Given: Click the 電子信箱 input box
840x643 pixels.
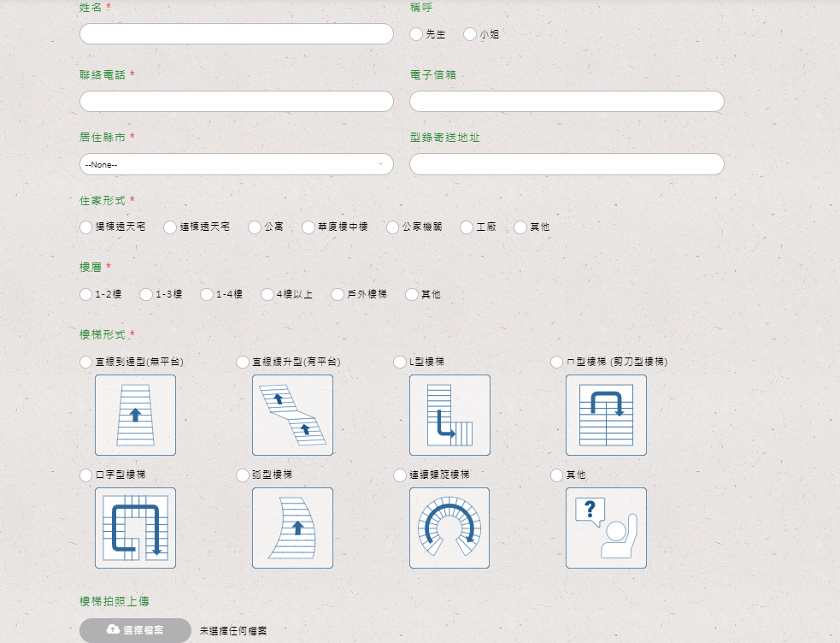Looking at the screenshot, I should click(567, 101).
